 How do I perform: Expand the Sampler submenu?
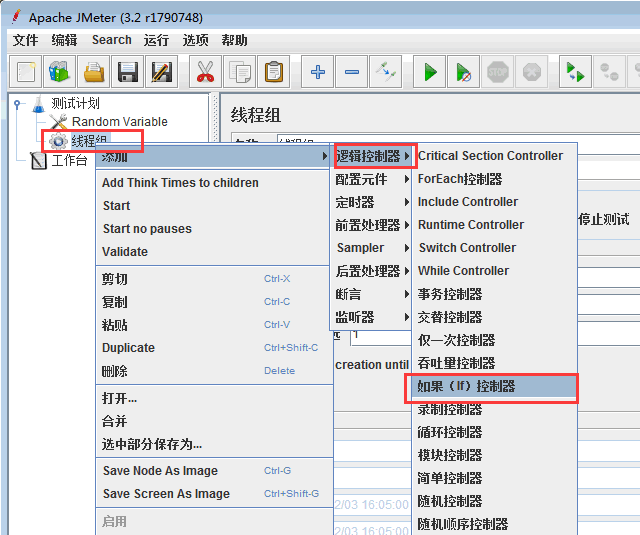pyautogui.click(x=371, y=248)
